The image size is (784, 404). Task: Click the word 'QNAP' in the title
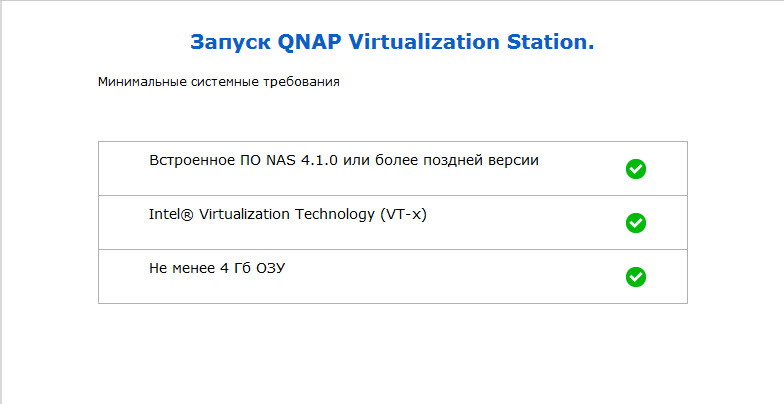308,42
